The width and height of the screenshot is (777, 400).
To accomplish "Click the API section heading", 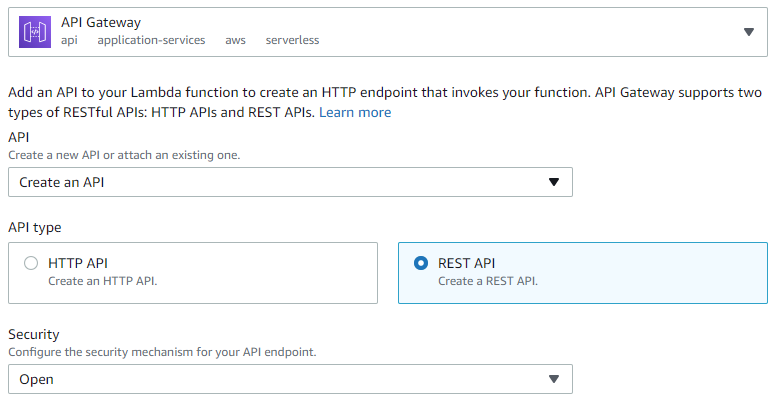I will (18, 137).
